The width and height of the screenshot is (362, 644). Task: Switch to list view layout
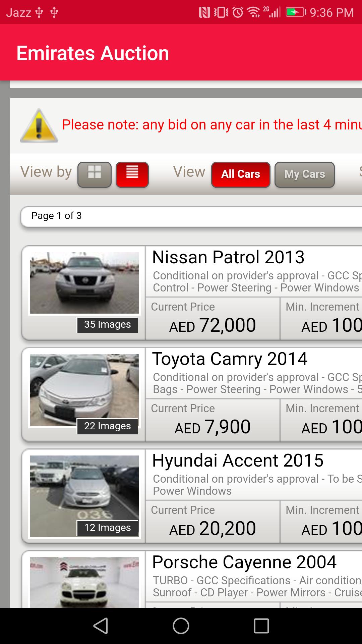point(132,174)
